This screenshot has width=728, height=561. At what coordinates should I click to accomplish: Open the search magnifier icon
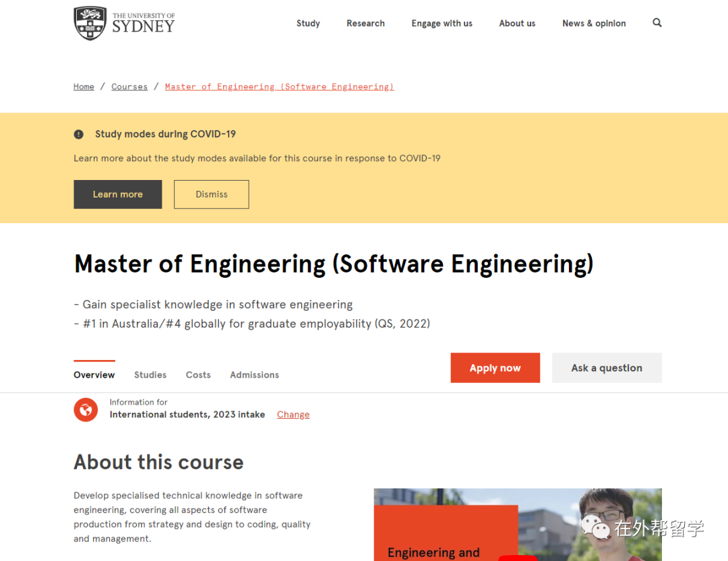click(x=657, y=23)
